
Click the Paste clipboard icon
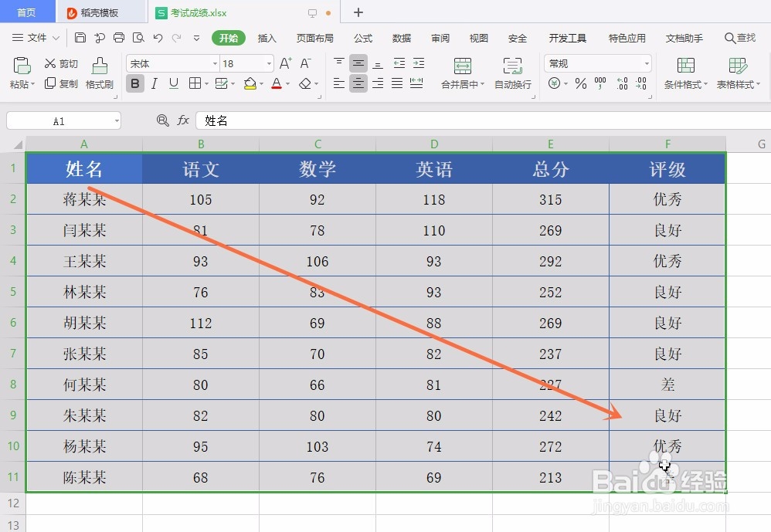click(x=22, y=66)
